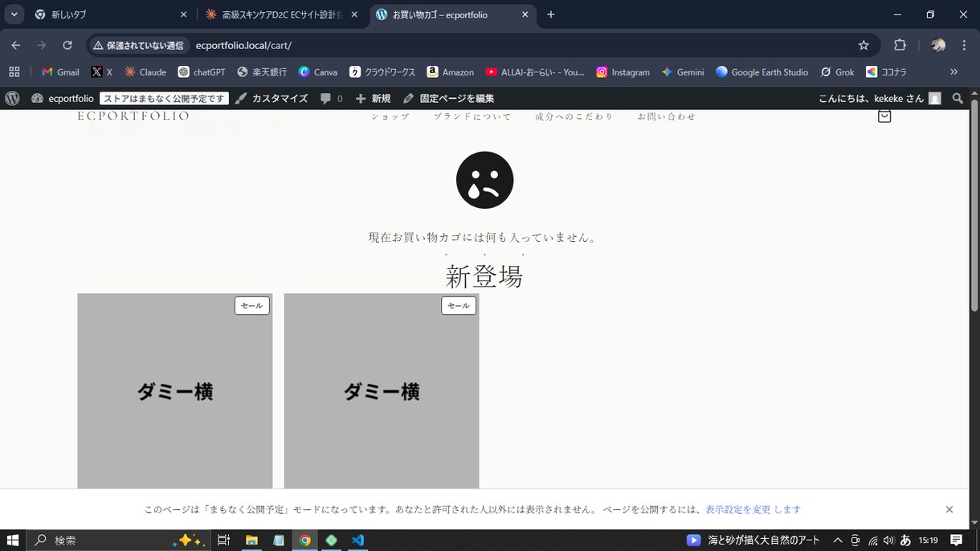View comments bubble in admin bar

coord(331,98)
